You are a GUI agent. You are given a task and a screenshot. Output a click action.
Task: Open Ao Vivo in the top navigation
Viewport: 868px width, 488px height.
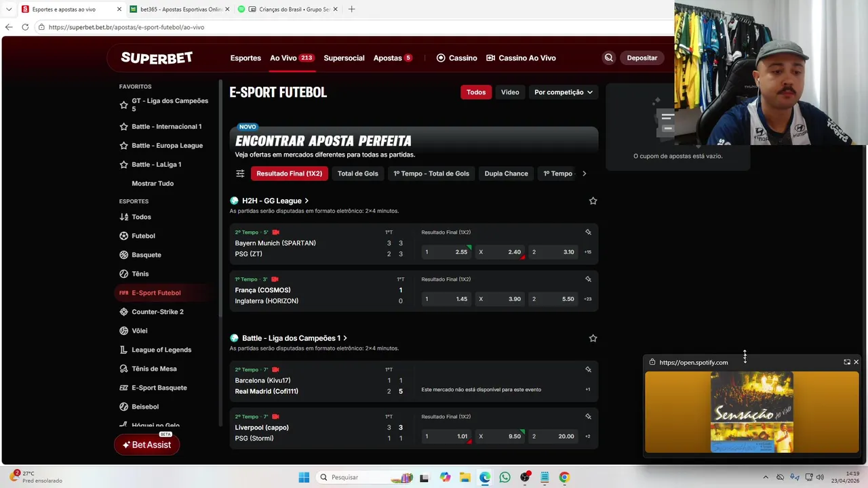292,58
